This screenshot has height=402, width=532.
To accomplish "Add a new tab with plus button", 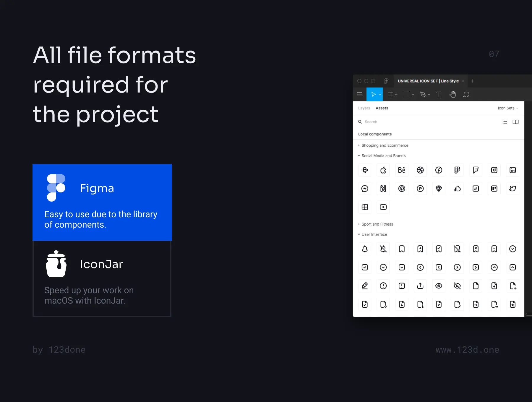I will point(473,81).
